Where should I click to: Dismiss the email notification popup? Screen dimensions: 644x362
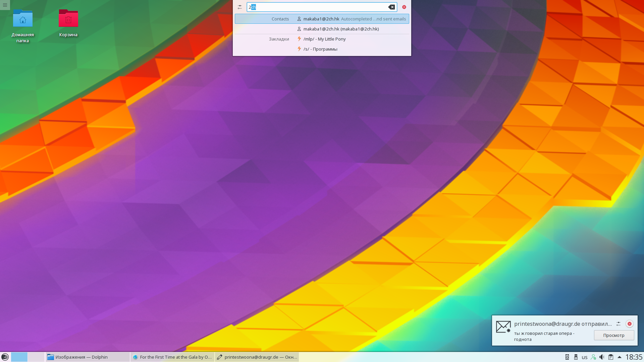click(x=630, y=324)
